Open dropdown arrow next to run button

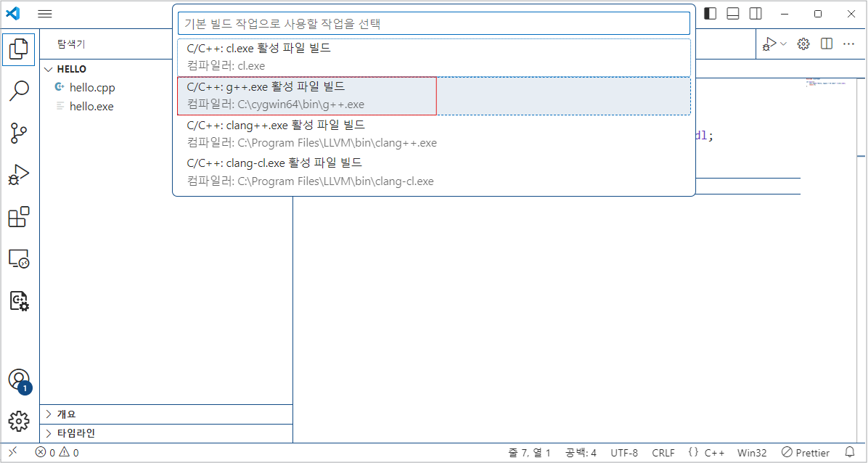[x=783, y=44]
